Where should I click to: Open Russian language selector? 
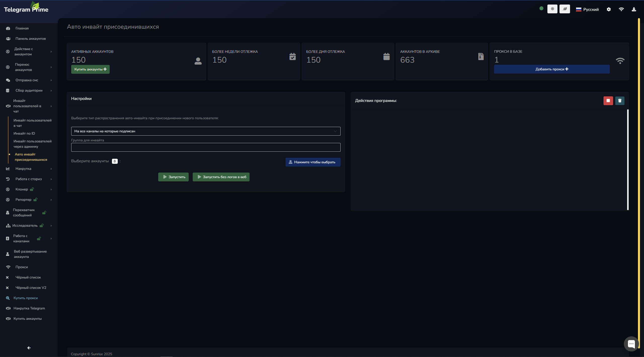(587, 10)
